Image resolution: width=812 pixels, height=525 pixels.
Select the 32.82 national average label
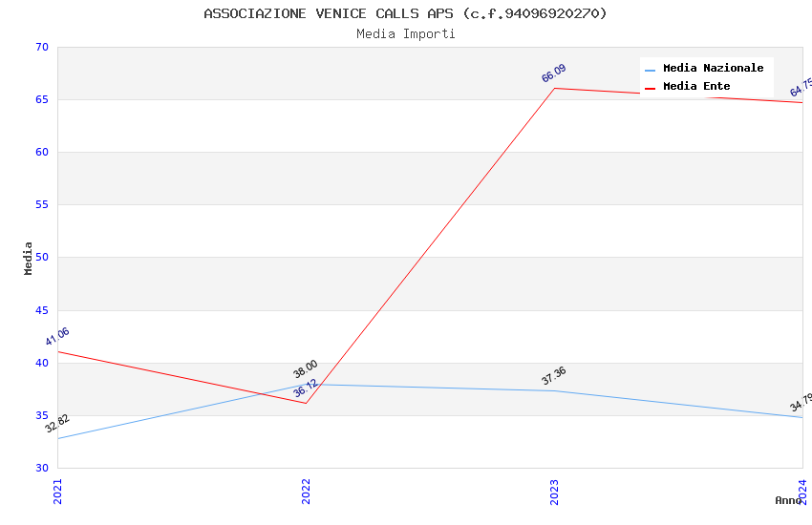[x=57, y=424]
